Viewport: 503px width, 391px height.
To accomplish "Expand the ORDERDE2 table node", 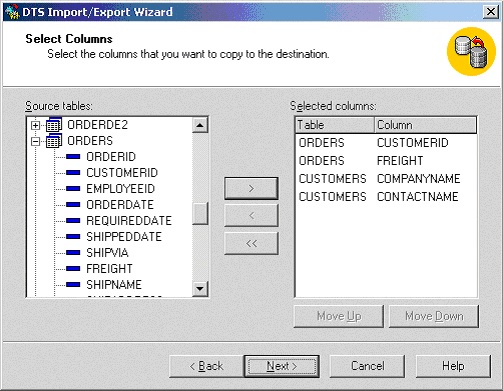I will click(35, 125).
